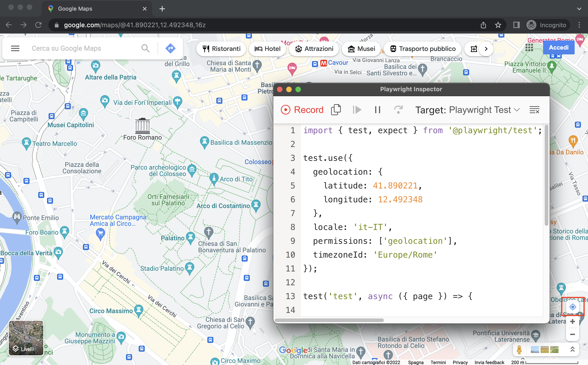Screen dimensions: 588x365
Task: Select the Ristoranti category chip
Action: [x=221, y=49]
